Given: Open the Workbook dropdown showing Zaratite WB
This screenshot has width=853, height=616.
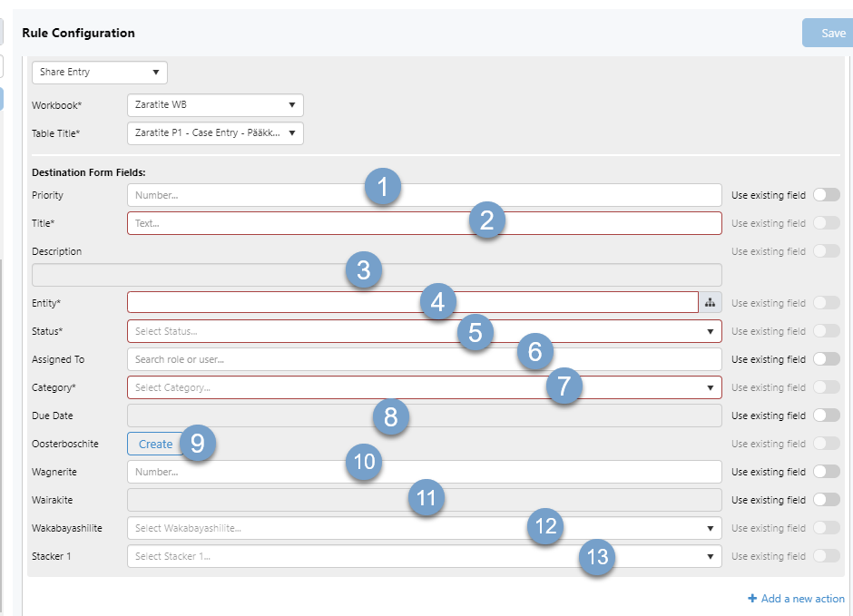Looking at the screenshot, I should [215, 105].
